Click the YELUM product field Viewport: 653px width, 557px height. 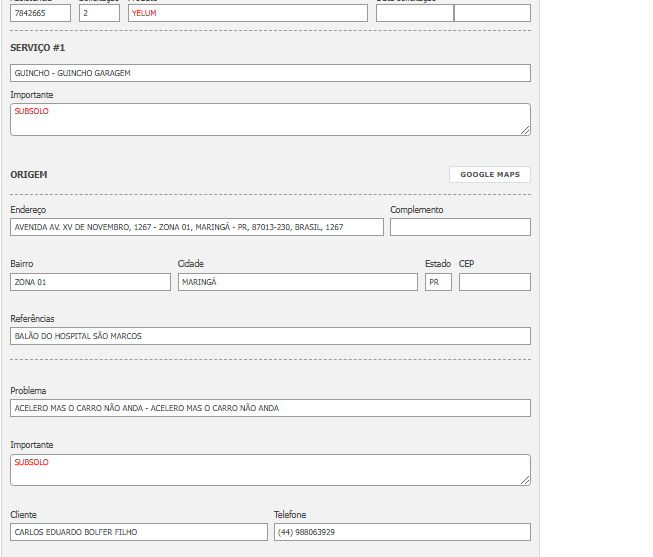pos(248,13)
